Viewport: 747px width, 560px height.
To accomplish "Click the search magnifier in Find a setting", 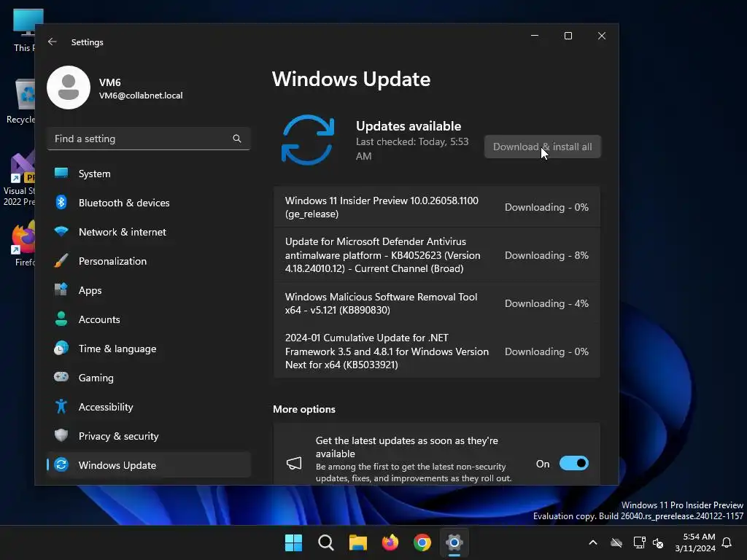I will tap(237, 139).
